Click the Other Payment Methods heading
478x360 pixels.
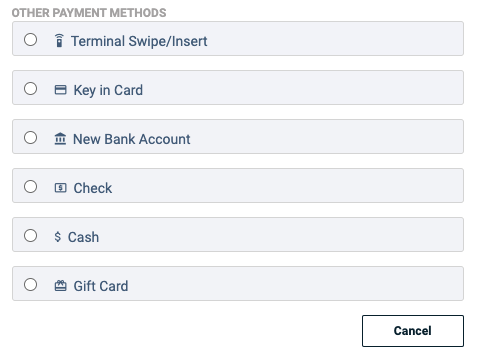tap(89, 13)
